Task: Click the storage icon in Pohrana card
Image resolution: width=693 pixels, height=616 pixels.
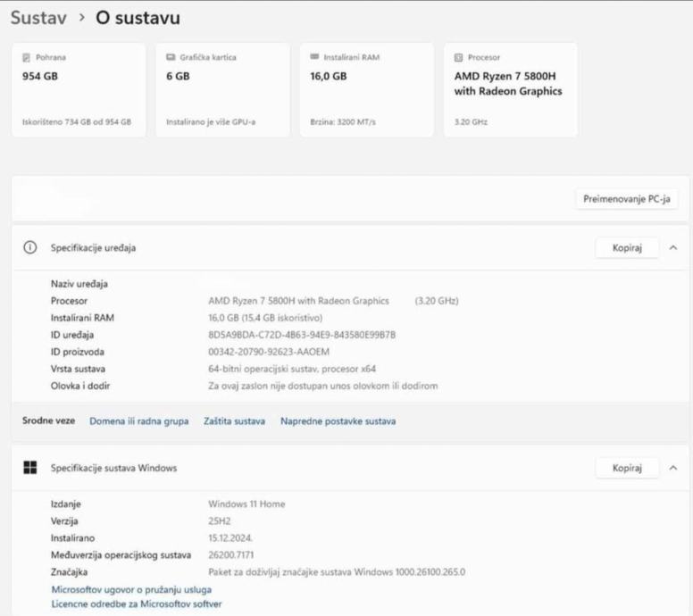Action: [x=26, y=57]
